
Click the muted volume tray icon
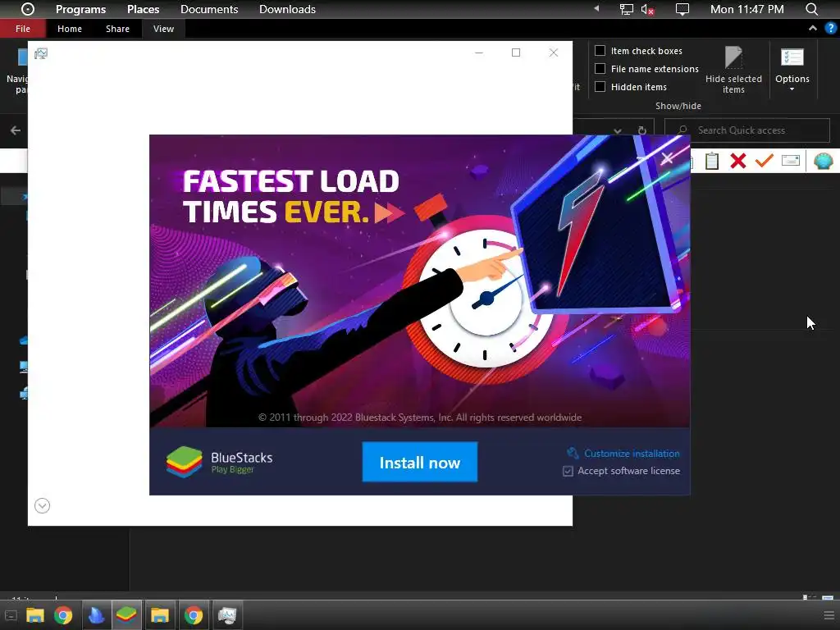[x=647, y=9]
